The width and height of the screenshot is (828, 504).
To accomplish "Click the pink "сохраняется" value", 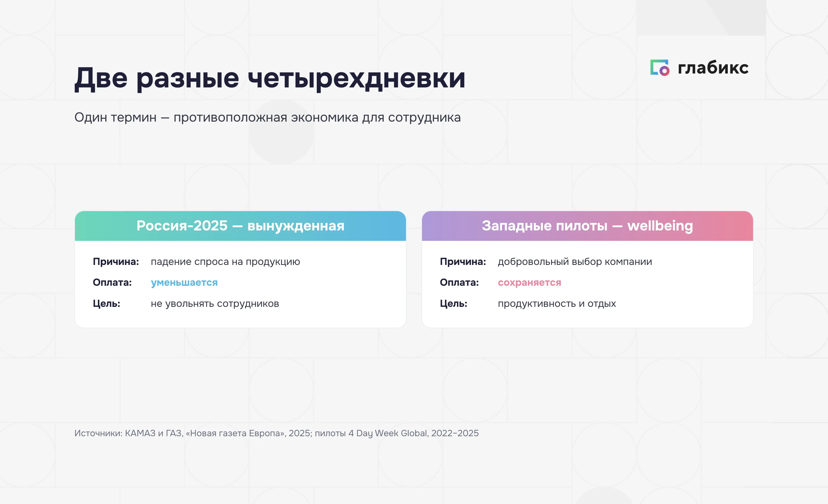I will (530, 282).
